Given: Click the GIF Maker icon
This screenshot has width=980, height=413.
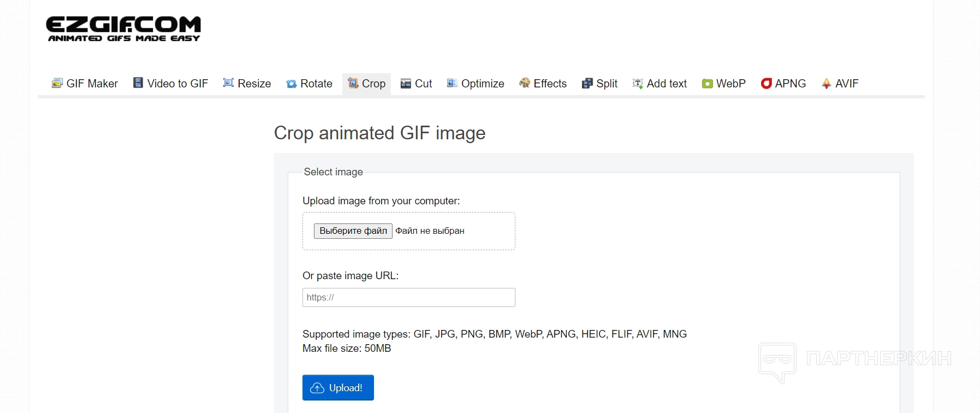Looking at the screenshot, I should tap(57, 83).
